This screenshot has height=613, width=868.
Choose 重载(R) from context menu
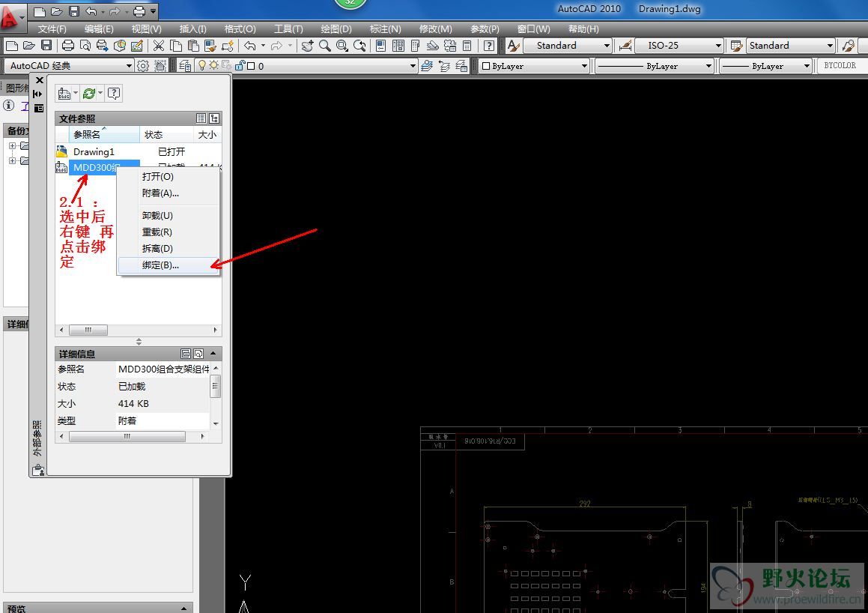[x=169, y=232]
